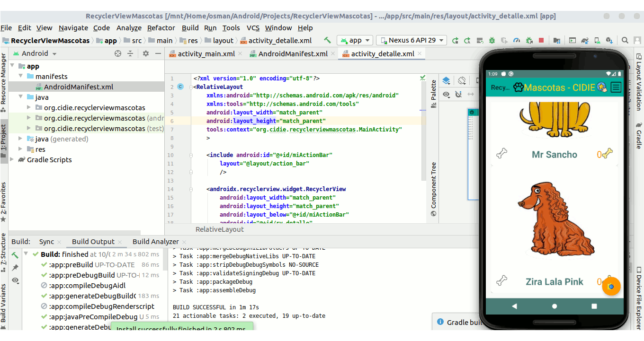The height and width of the screenshot is (341, 644).
Task: Click RelativeLayout breadcrumb below editor
Action: pyautogui.click(x=220, y=229)
